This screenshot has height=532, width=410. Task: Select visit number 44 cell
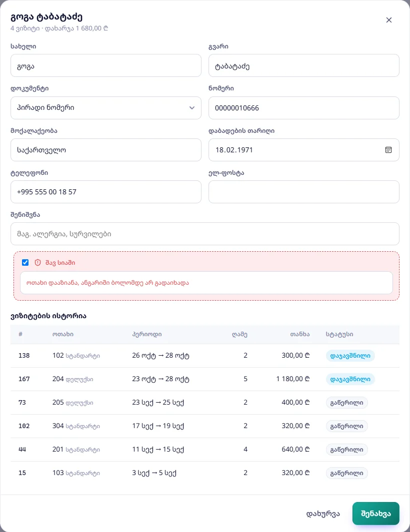22,449
